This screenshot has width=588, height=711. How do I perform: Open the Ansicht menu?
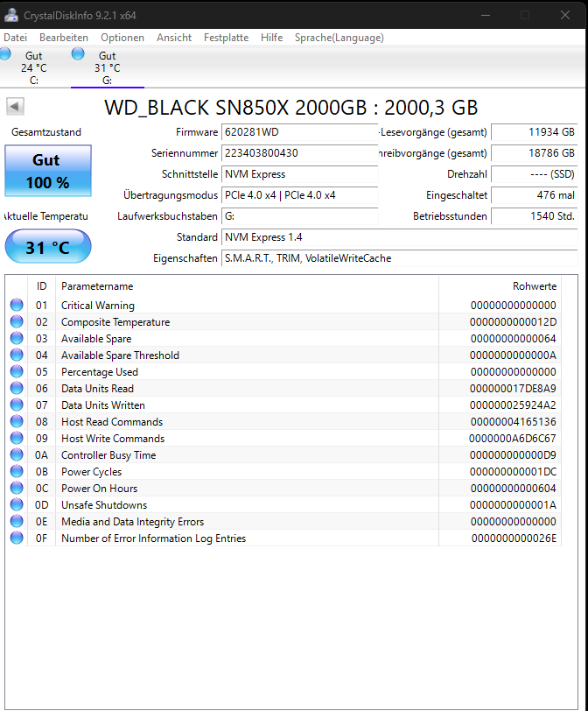[174, 38]
